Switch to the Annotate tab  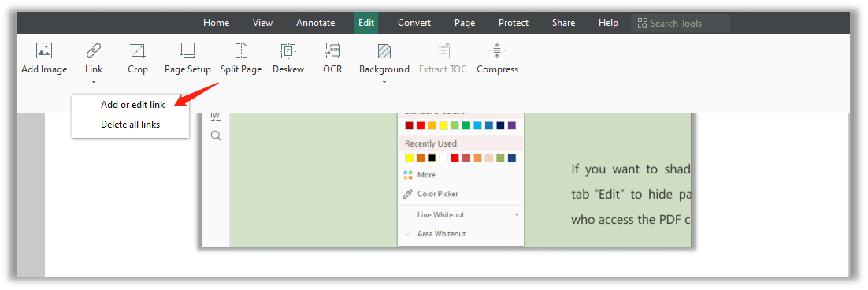[x=316, y=23]
